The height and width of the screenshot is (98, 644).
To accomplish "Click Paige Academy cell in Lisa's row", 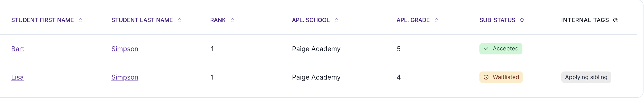I will click(x=316, y=77).
